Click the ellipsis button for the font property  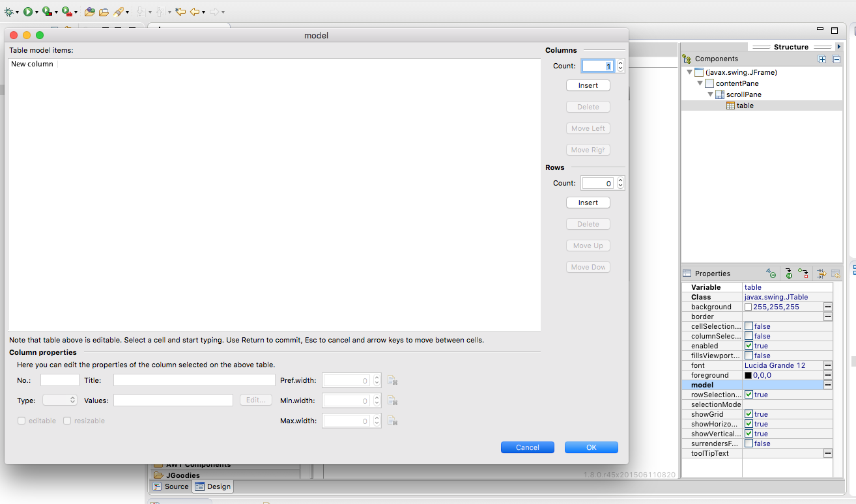[x=828, y=365]
